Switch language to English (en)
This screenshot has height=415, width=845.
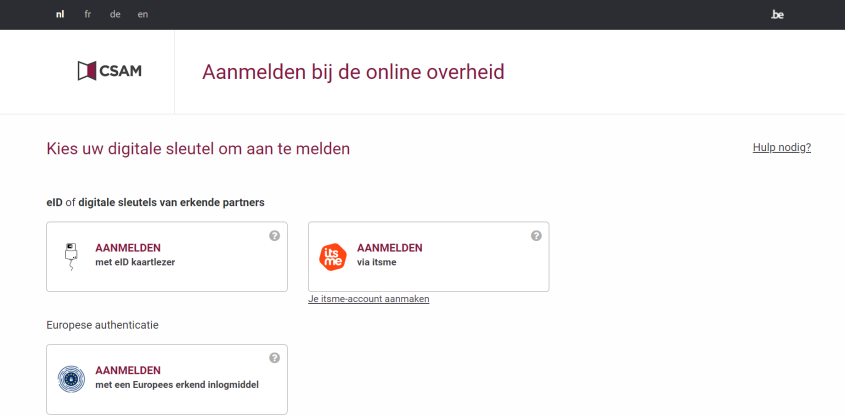[x=143, y=15]
